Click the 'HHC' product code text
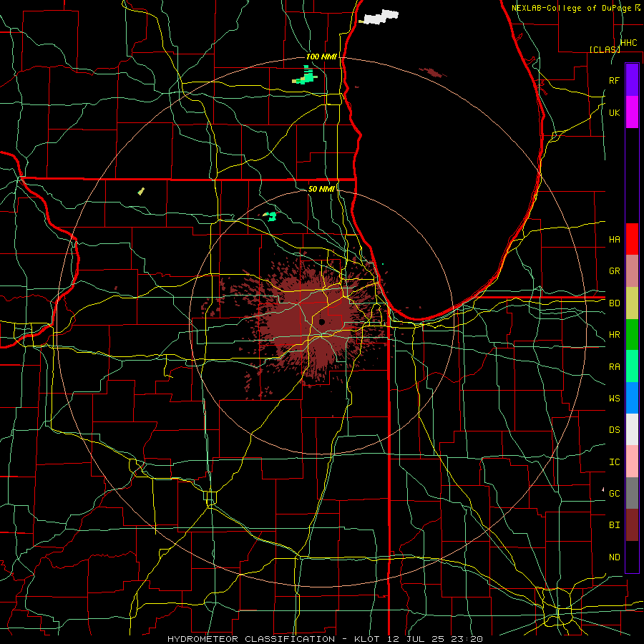The height and width of the screenshot is (644, 644). [628, 43]
